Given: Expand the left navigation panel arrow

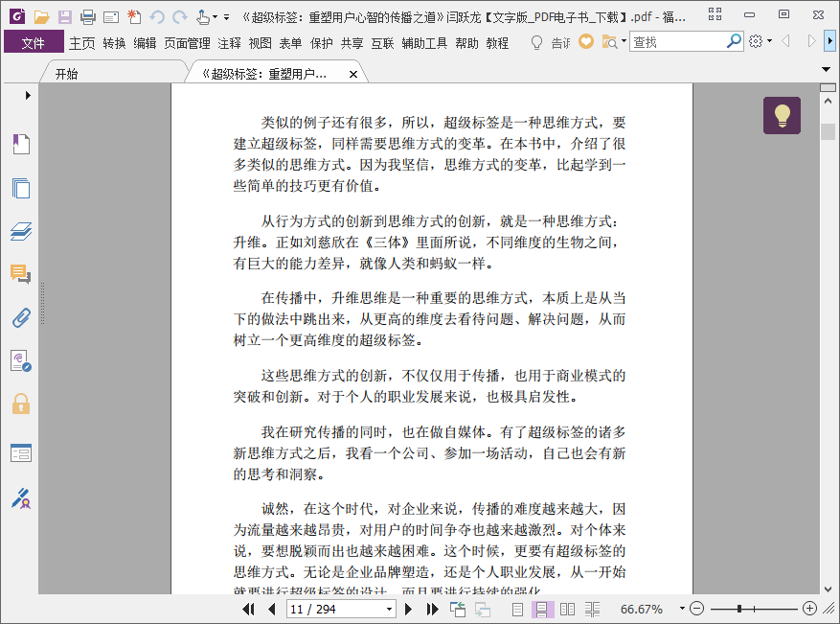Looking at the screenshot, I should pos(28,96).
